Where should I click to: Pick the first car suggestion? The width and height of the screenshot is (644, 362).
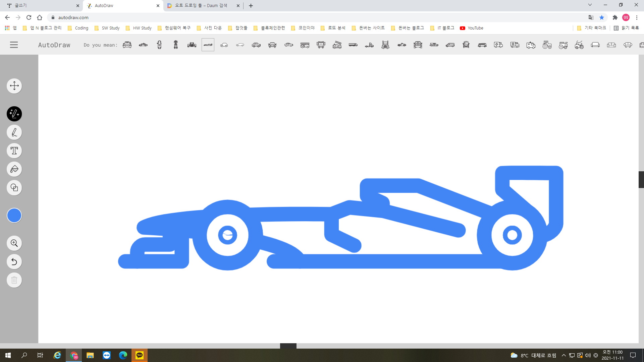[127, 45]
